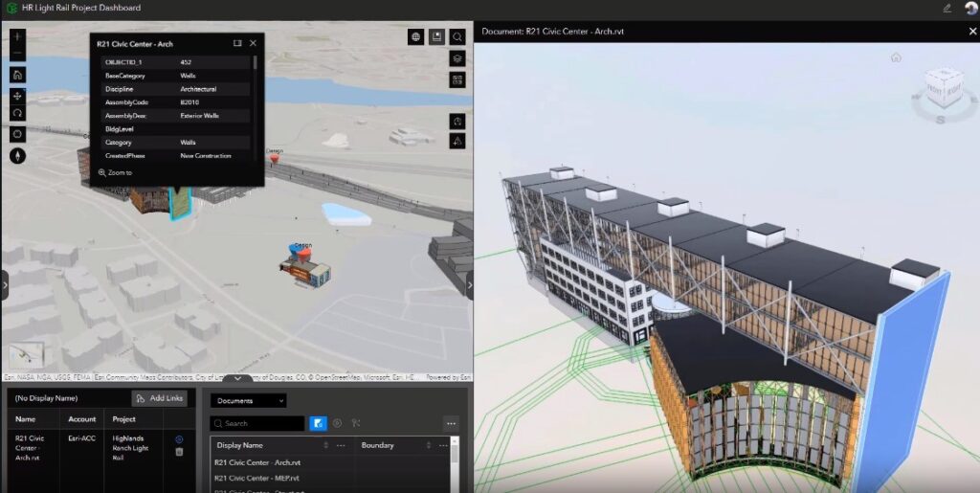Open the measurement tool on the map

457,141
